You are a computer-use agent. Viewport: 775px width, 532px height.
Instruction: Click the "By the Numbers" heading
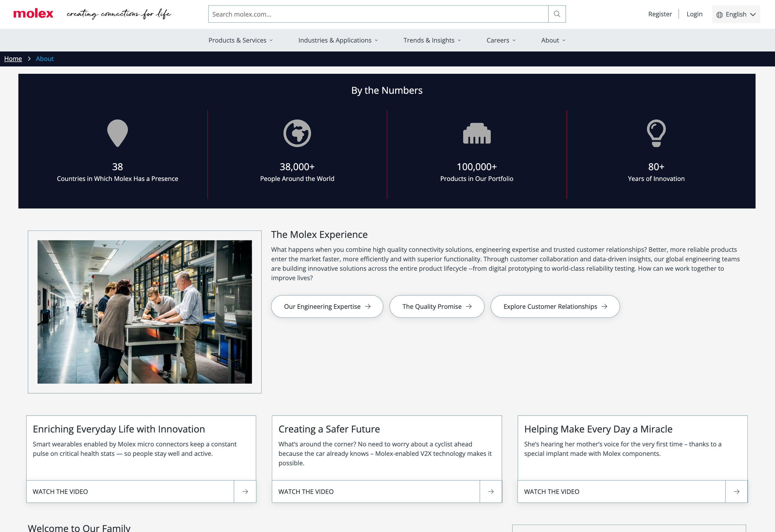pyautogui.click(x=387, y=90)
